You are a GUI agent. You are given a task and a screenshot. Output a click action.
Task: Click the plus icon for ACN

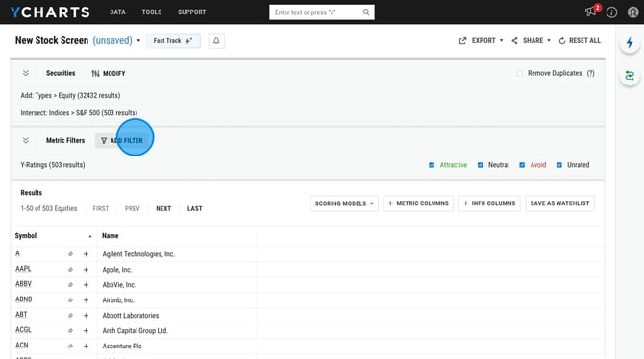point(86,346)
